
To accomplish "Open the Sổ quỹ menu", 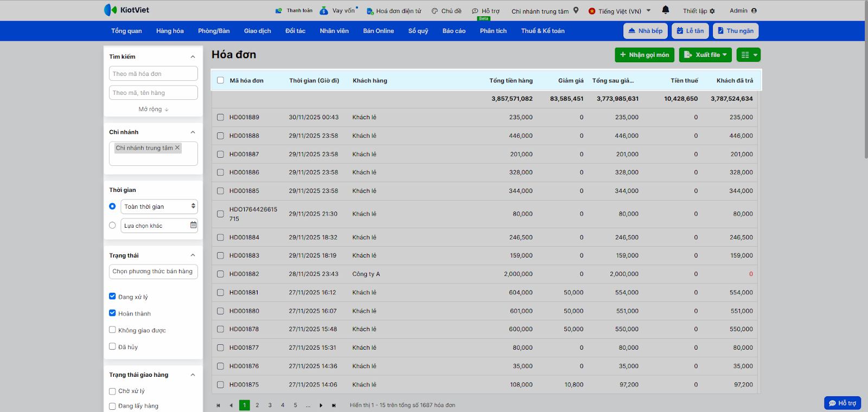I will coord(418,31).
